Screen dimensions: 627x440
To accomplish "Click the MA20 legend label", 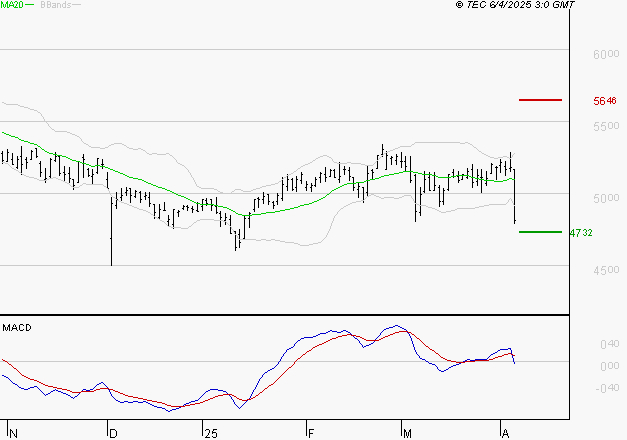I will point(12,5).
